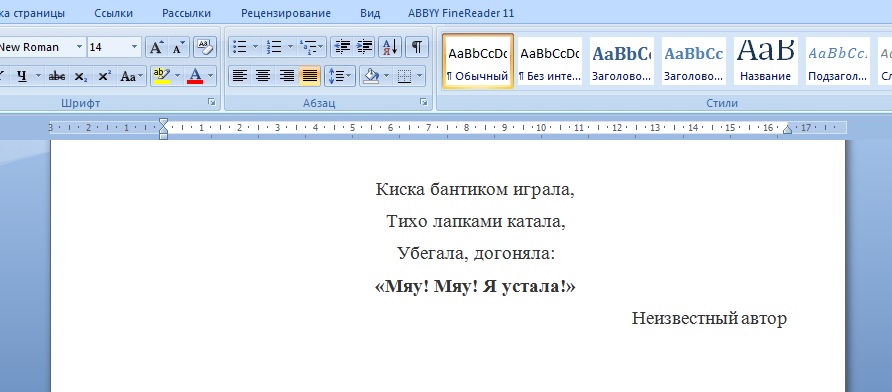Open the Абзац dialog launcher
Viewport: 892px width, 392px height.
(x=423, y=102)
